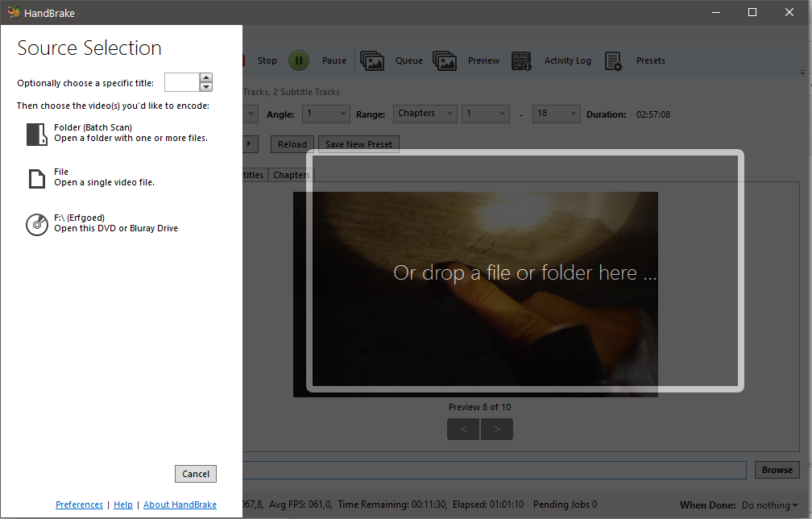Screen dimensions: 812x519
Task: Click the destination file path field
Action: click(495, 470)
